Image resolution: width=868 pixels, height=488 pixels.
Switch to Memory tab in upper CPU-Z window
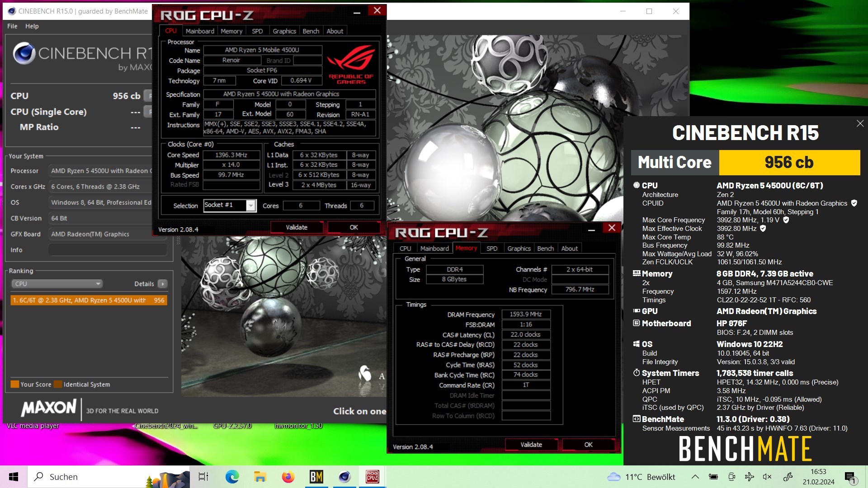(x=231, y=31)
